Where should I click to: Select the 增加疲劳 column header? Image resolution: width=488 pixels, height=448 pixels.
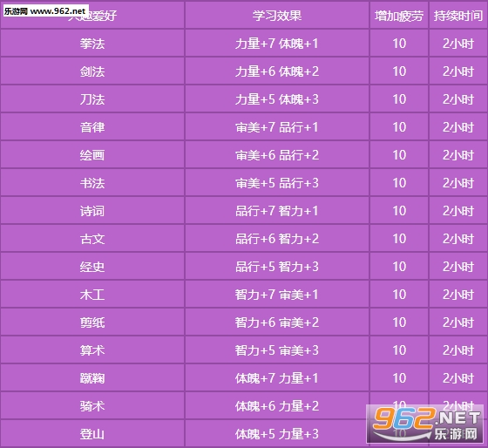(x=399, y=16)
